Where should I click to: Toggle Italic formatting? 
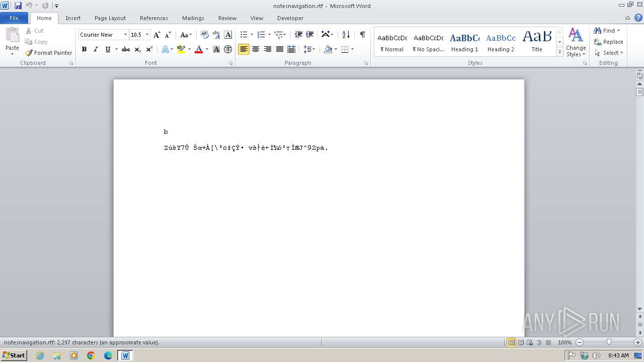pyautogui.click(x=96, y=49)
